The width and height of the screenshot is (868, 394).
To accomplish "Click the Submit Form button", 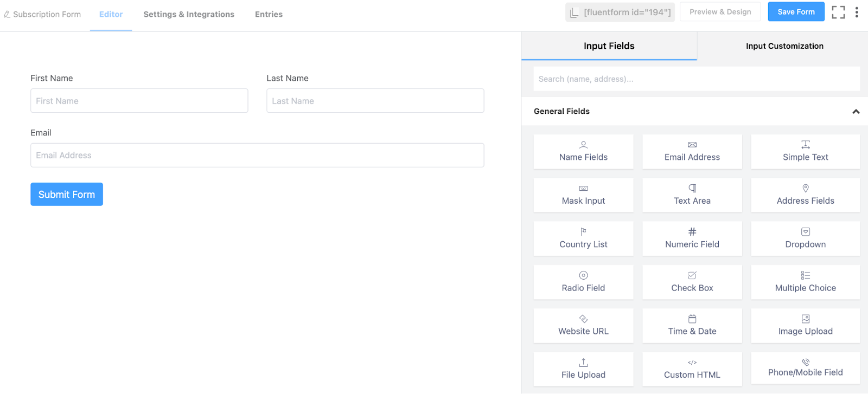I will tap(67, 195).
